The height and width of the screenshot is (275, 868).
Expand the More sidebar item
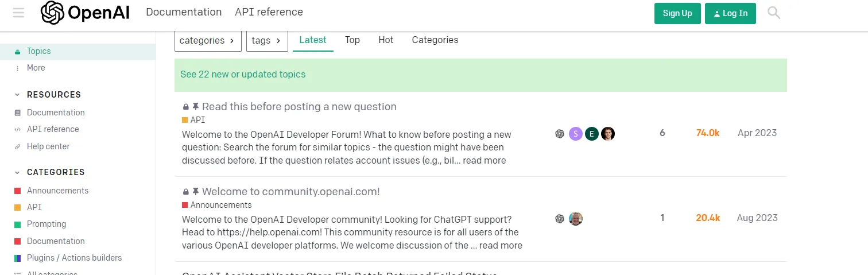pyautogui.click(x=36, y=68)
